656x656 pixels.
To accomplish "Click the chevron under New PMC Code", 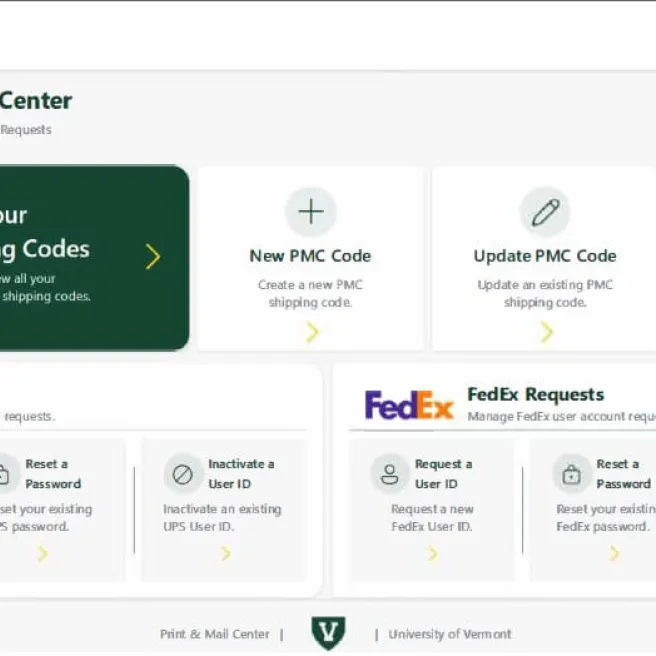I will pyautogui.click(x=312, y=332).
